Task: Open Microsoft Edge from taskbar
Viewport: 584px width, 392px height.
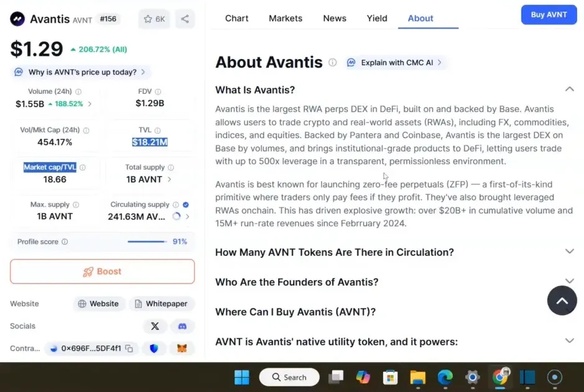Action: tap(445, 377)
